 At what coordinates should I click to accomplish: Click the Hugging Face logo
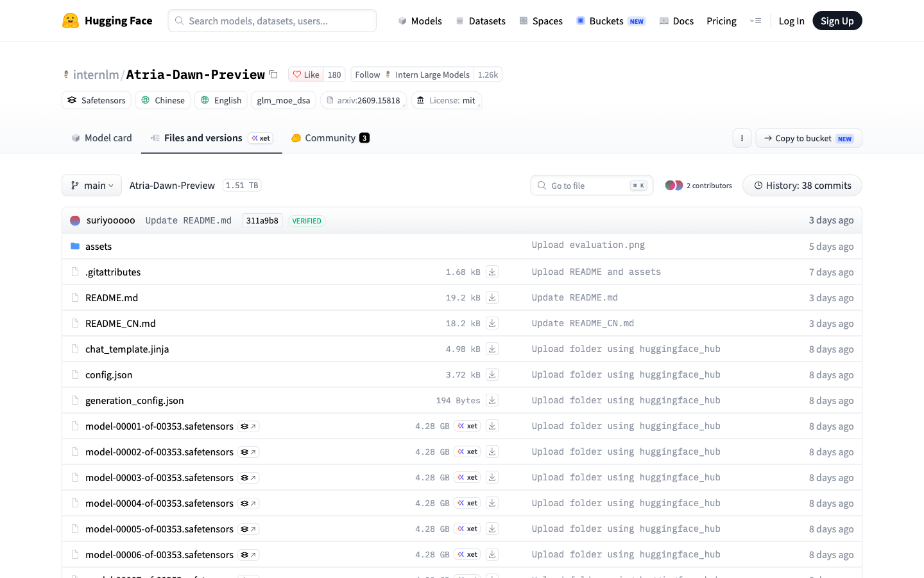107,21
